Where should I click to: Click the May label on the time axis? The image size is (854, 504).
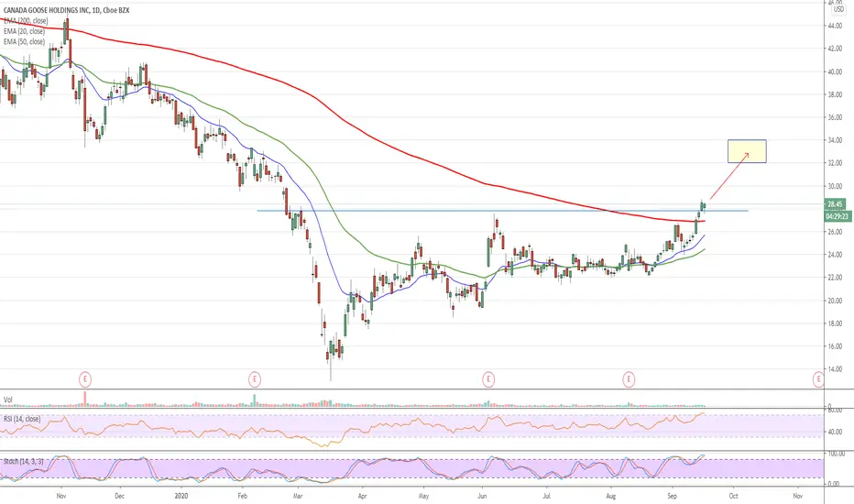(424, 496)
